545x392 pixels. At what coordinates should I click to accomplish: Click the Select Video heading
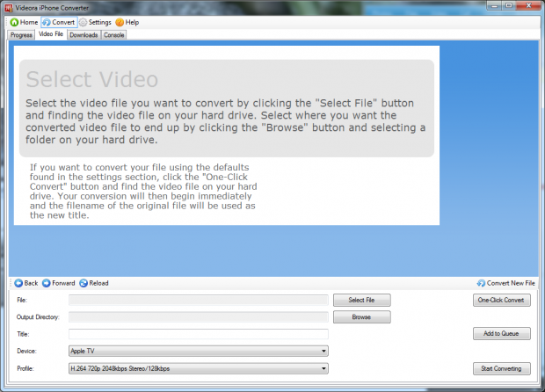click(x=92, y=79)
